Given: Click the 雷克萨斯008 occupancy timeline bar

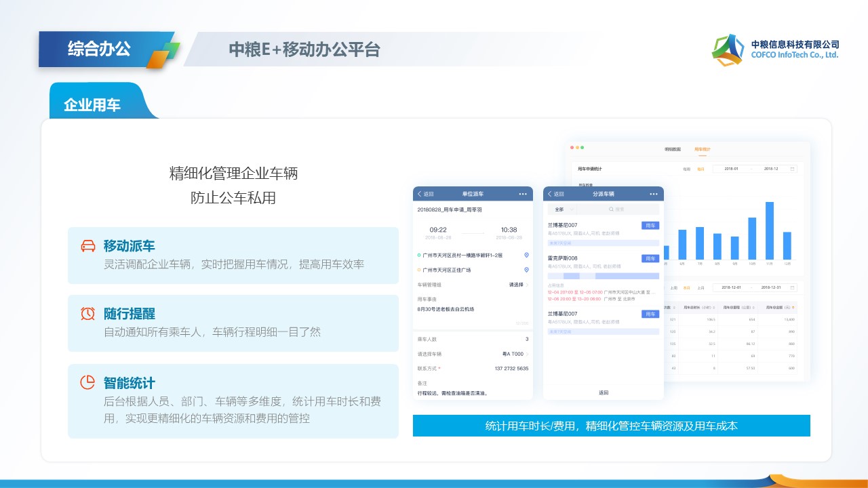Looking at the screenshot, I should (x=604, y=276).
